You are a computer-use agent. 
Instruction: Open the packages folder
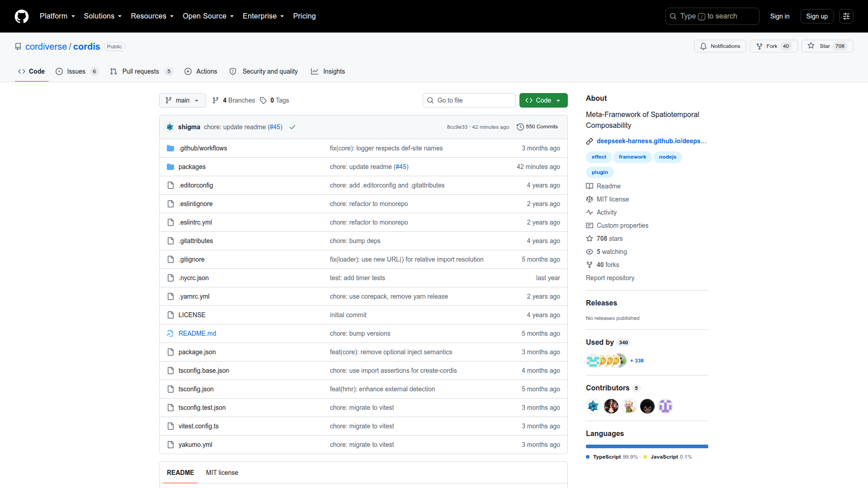(x=192, y=167)
